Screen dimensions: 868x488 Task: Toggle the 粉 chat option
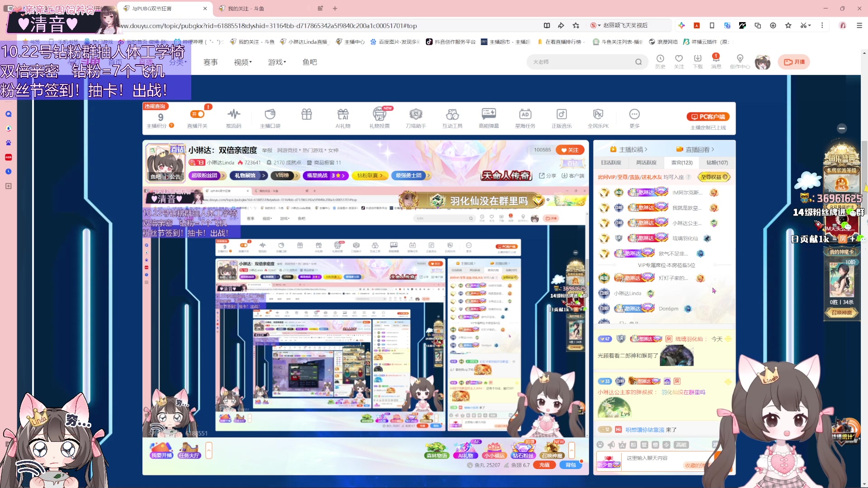pos(633,445)
